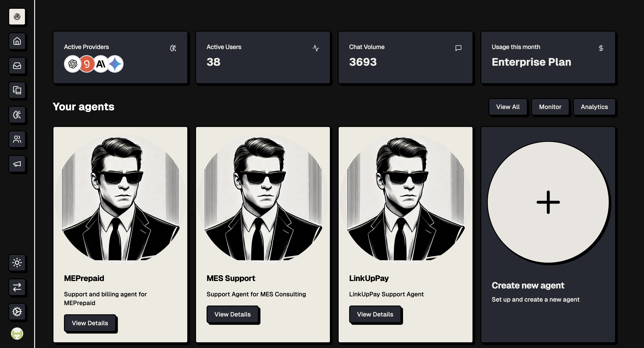Click the user avatar at sidebar bottom

17,334
